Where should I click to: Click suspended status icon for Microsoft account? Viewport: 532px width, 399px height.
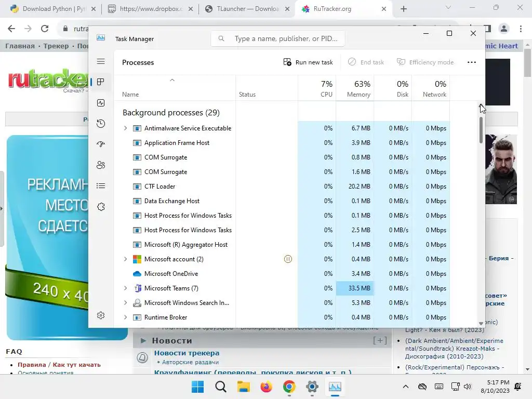tap(288, 259)
